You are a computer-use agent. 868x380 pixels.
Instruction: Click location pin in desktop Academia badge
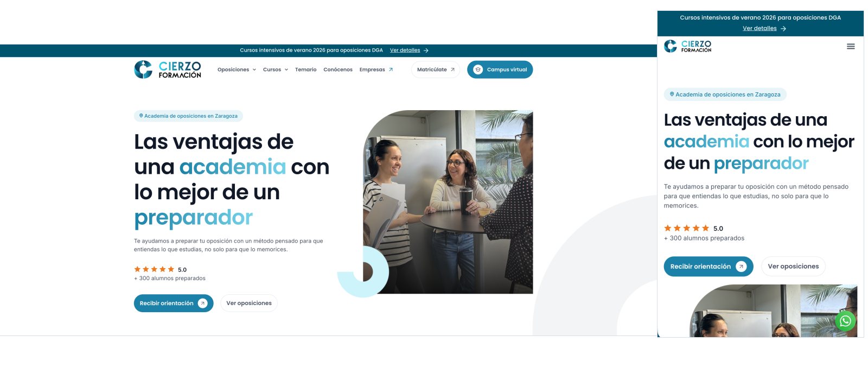[x=141, y=116]
